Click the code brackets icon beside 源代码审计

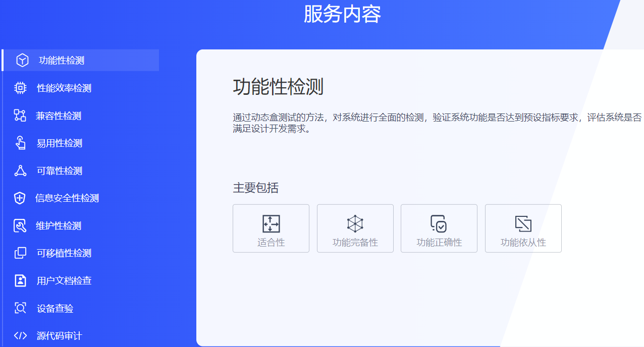(x=20, y=335)
